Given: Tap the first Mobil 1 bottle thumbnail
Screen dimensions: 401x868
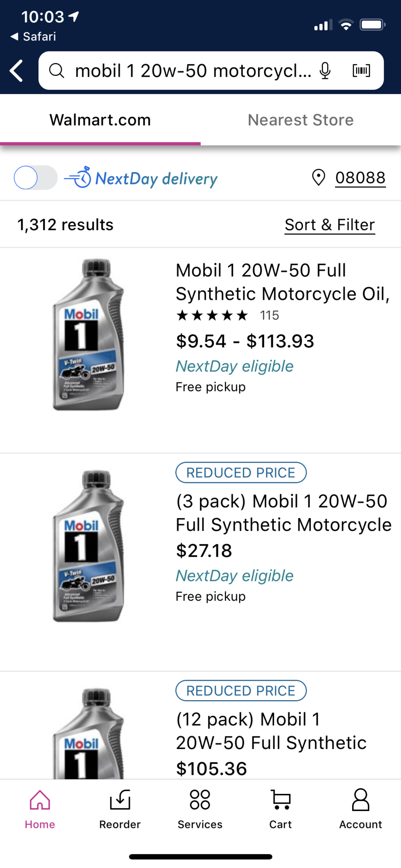Looking at the screenshot, I should click(x=88, y=335).
